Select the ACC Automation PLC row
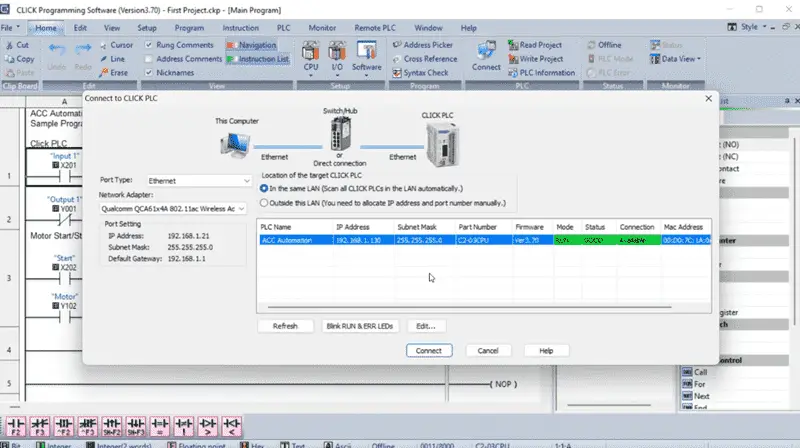800x448 pixels. pos(485,240)
